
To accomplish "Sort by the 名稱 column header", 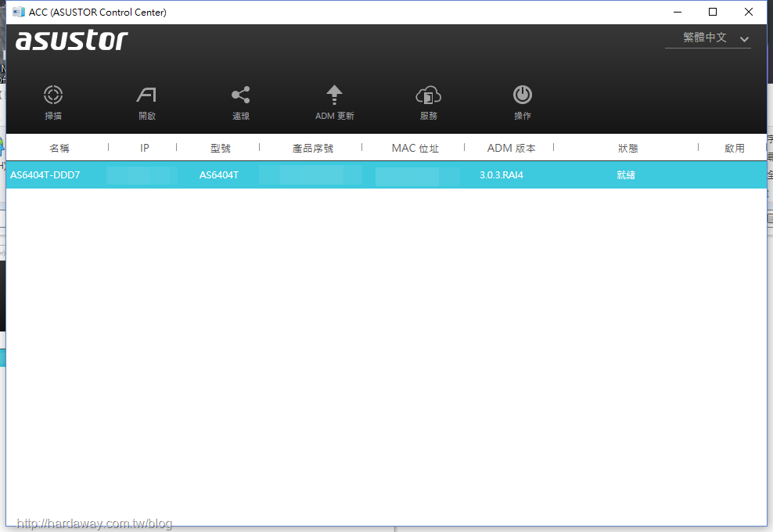I will pos(59,148).
